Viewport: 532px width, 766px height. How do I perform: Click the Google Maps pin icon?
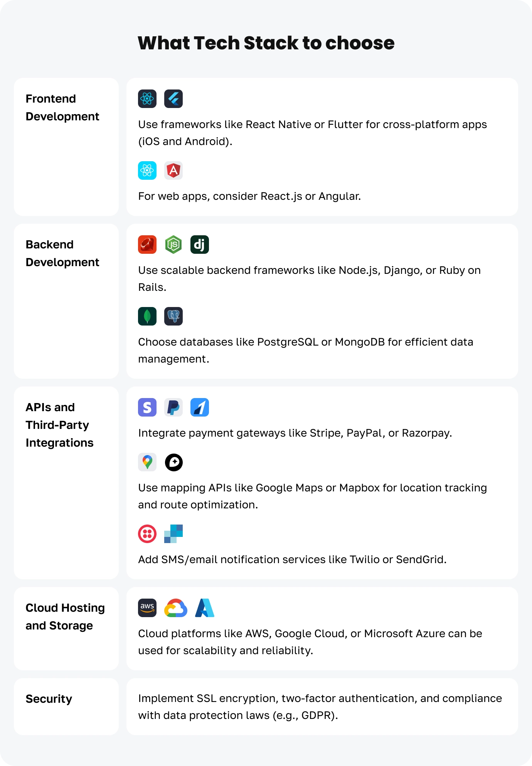(x=147, y=462)
